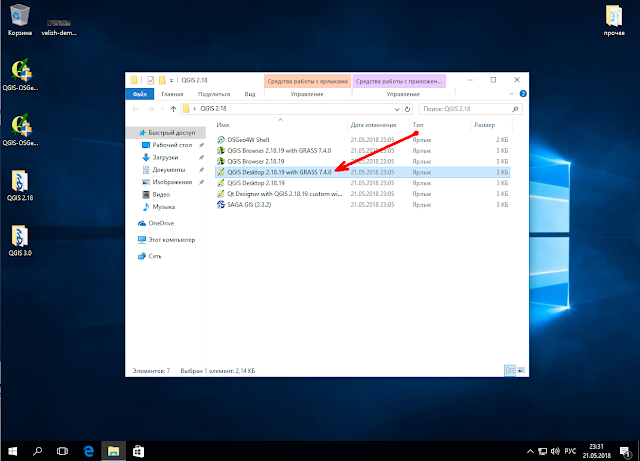Switch to large icons view layout
640x461 pixels.
pos(521,371)
